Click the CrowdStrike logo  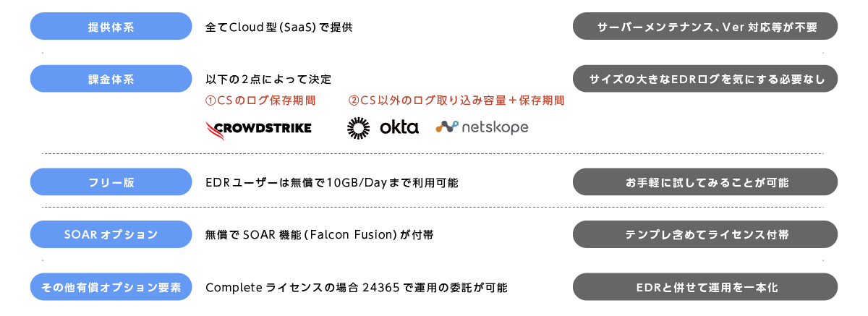[x=258, y=128]
